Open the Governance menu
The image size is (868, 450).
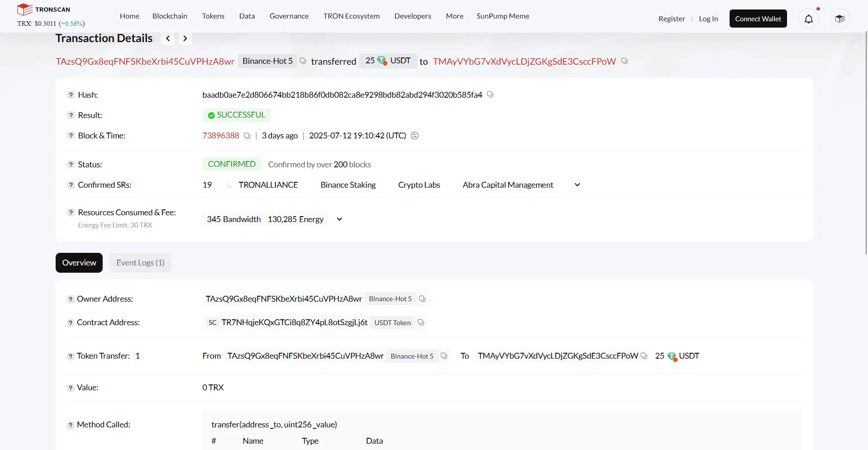(289, 16)
